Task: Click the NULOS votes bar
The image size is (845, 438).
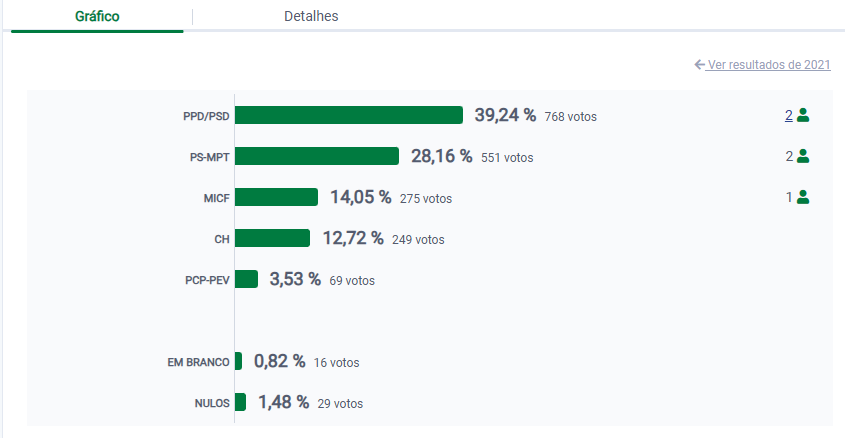Action: click(x=240, y=402)
